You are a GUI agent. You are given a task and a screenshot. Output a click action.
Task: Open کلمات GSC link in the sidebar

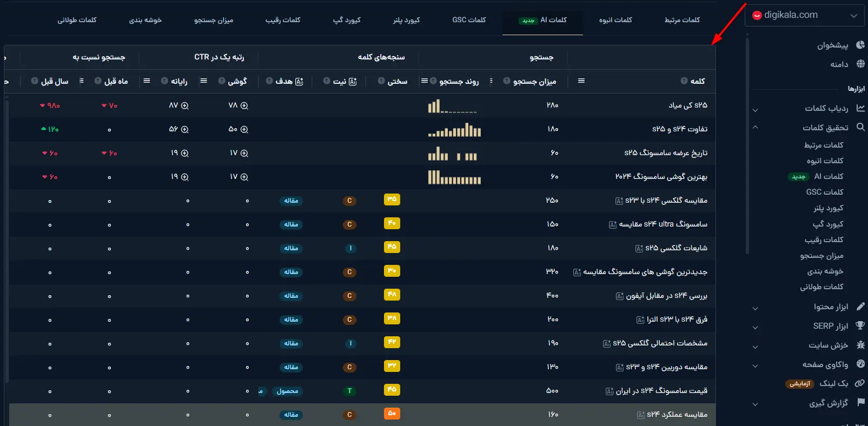[824, 192]
